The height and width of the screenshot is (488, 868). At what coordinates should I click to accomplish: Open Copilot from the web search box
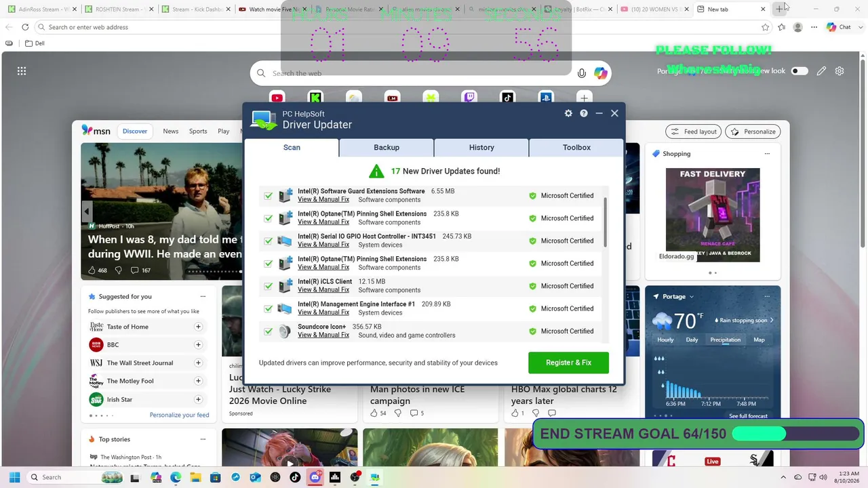click(x=601, y=73)
